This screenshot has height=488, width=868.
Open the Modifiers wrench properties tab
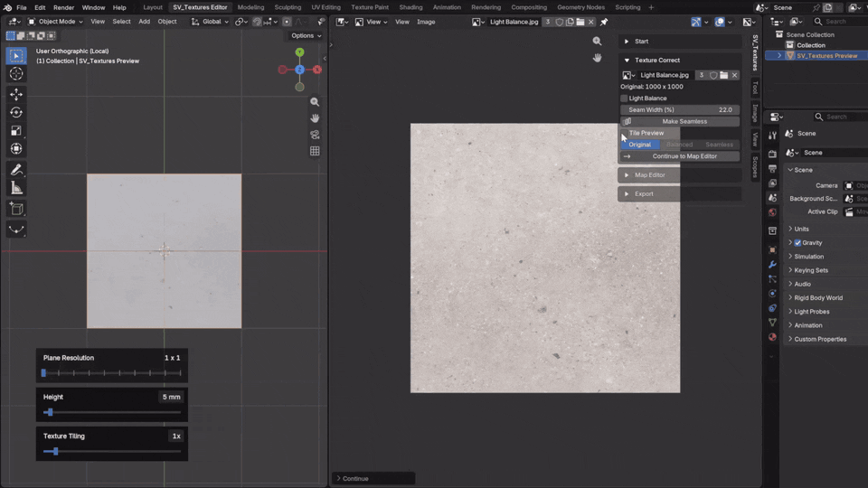coord(772,265)
